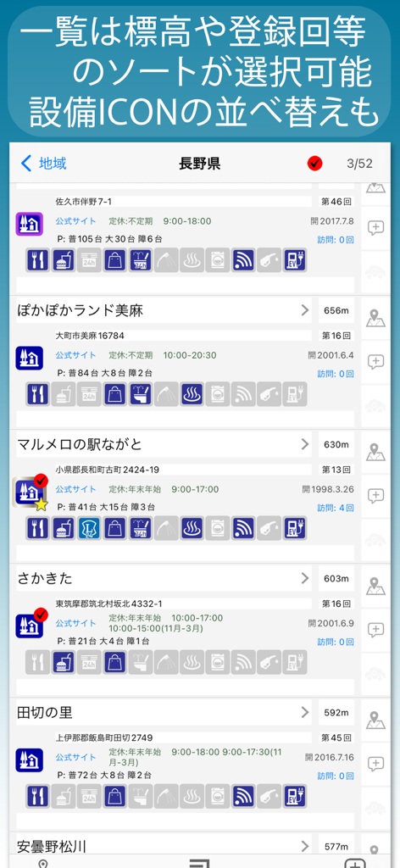Go back to 地域 region list
Image resolution: width=400 pixels, height=868 pixels.
[x=43, y=164]
